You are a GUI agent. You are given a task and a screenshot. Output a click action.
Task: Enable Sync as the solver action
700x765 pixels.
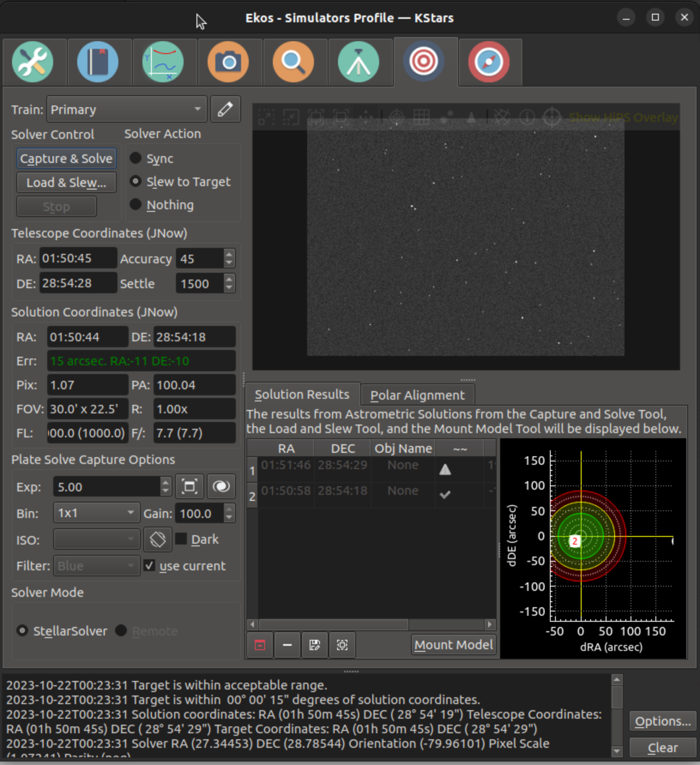pos(136,158)
